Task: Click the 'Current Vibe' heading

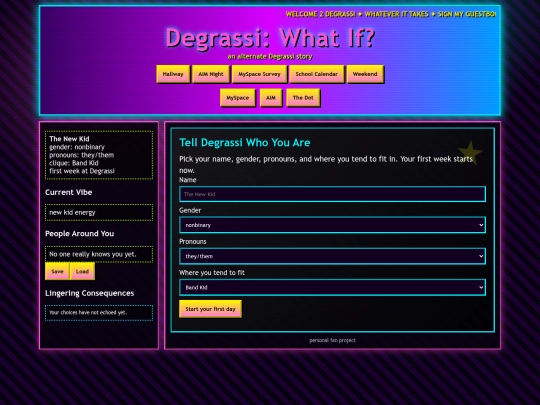Action: [x=69, y=192]
